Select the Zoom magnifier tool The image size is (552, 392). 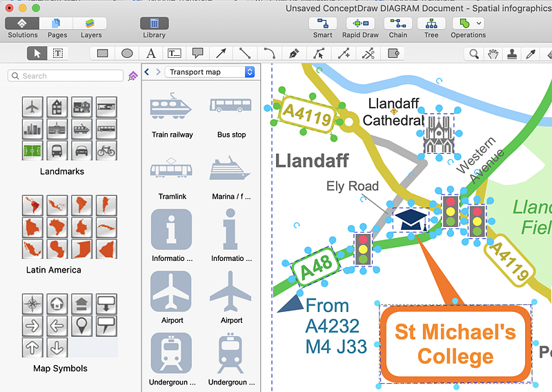point(474,54)
